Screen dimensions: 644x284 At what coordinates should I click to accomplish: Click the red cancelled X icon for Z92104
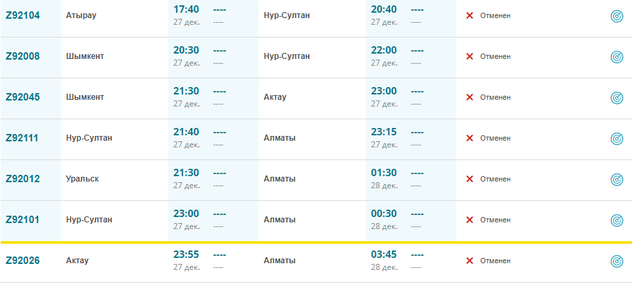pyautogui.click(x=470, y=15)
